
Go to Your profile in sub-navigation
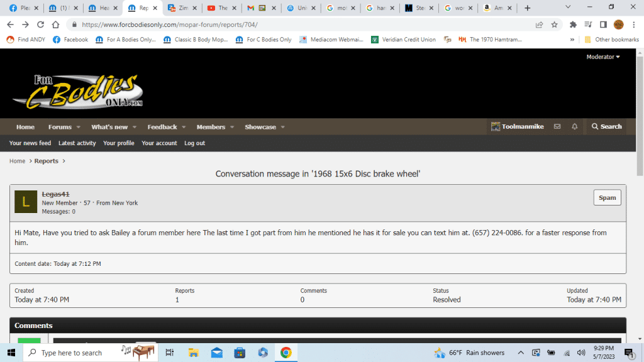(x=118, y=143)
